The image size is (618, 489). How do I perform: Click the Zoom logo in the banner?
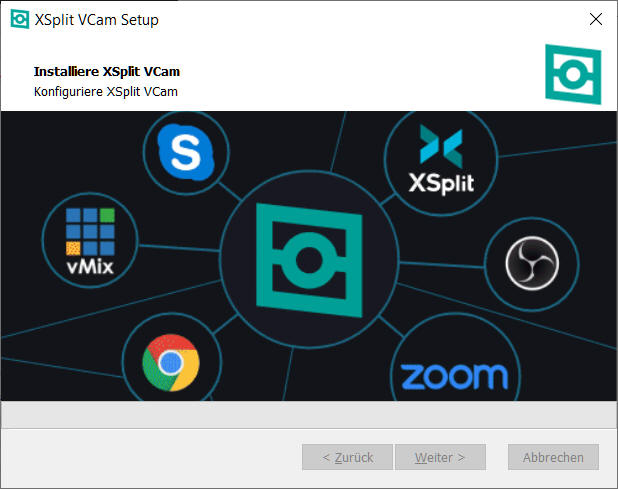454,377
